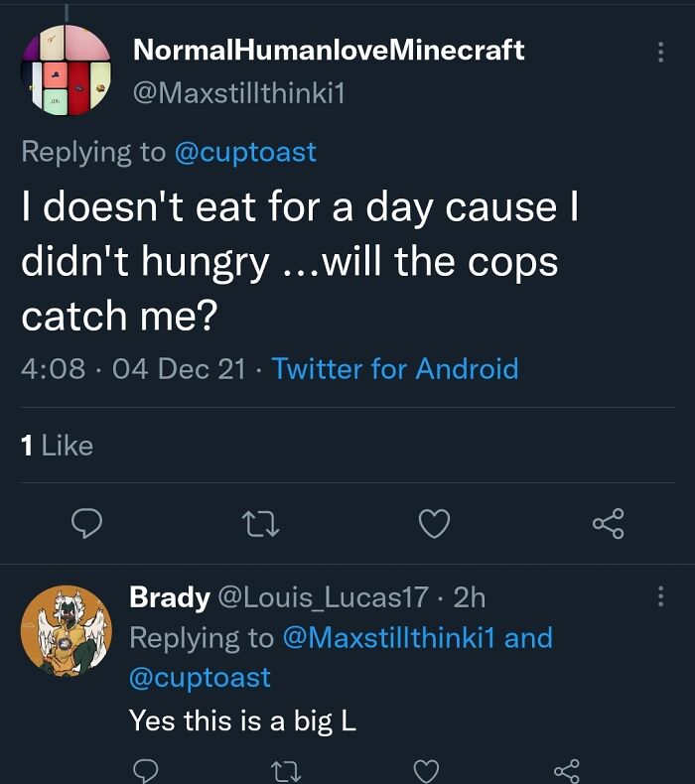The width and height of the screenshot is (695, 784).
Task: View the 1 Like list
Action: (58, 447)
